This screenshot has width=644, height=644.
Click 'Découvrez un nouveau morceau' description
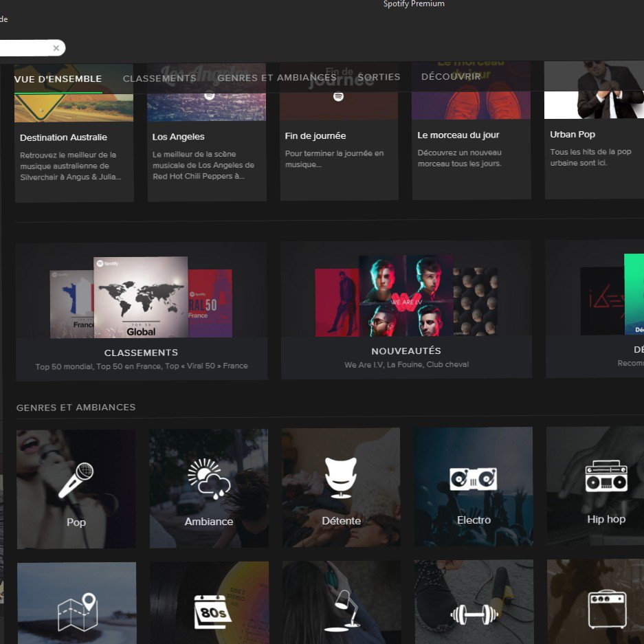click(460, 158)
